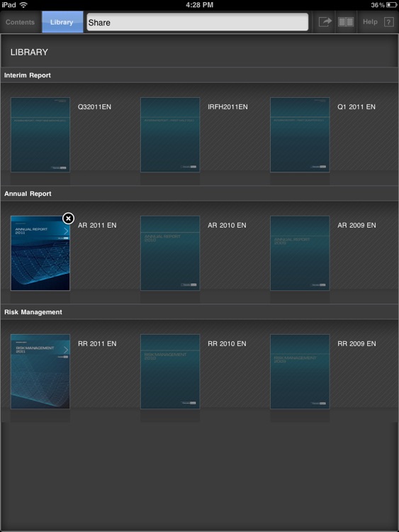Image resolution: width=399 pixels, height=532 pixels.
Task: Select the Library tab
Action: point(62,22)
